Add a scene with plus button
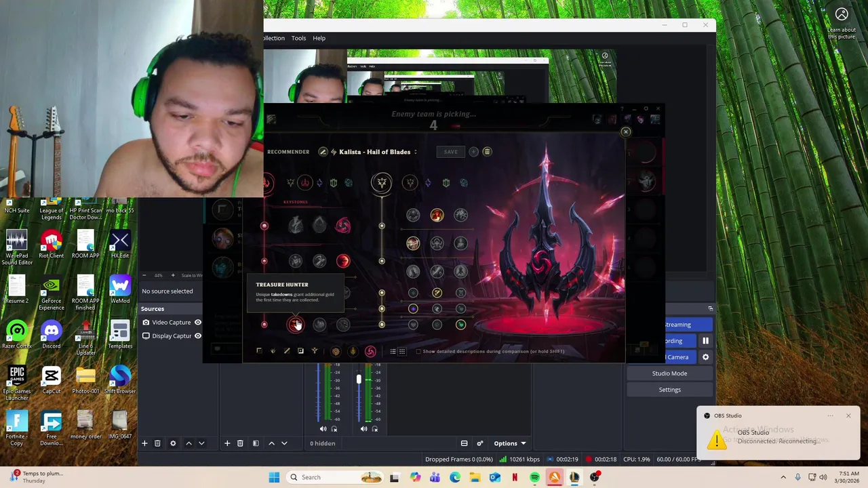Image resolution: width=868 pixels, height=488 pixels. coord(227,443)
